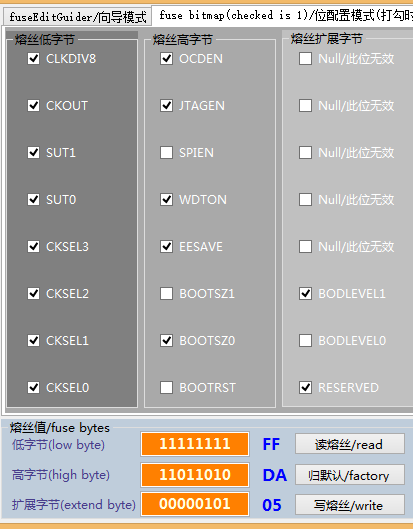Uncheck the CKSEL2 bit
Image resolution: width=413 pixels, height=529 pixels.
click(x=33, y=294)
